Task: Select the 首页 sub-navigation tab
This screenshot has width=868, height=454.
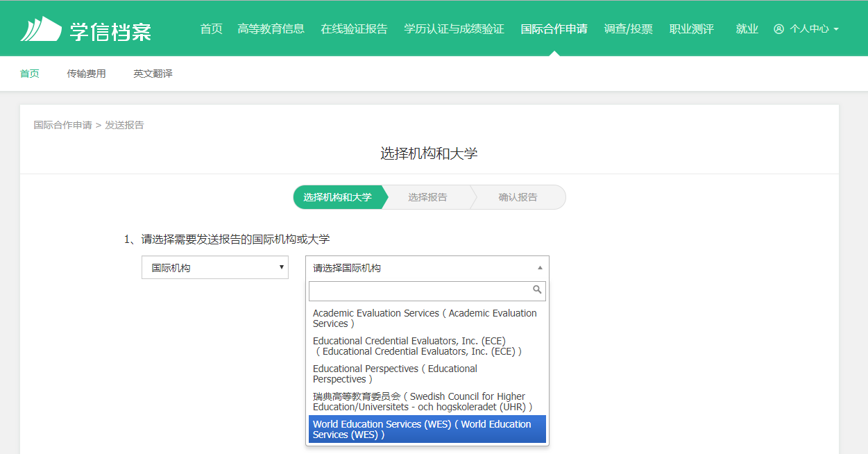Action: point(30,74)
